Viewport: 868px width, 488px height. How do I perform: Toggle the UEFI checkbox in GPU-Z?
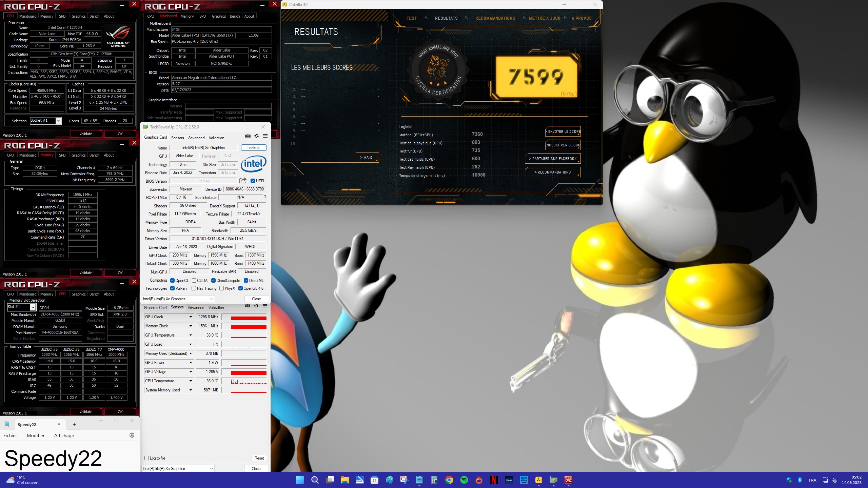253,181
